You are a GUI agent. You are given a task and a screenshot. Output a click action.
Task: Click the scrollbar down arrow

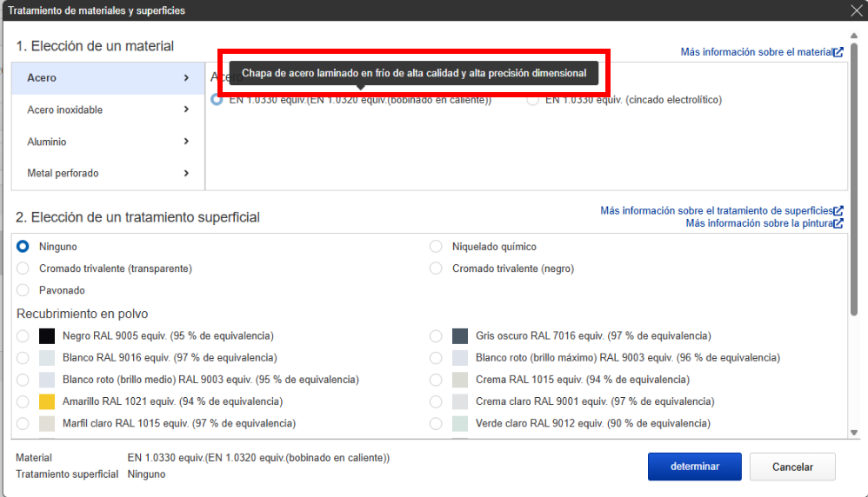pos(855,432)
